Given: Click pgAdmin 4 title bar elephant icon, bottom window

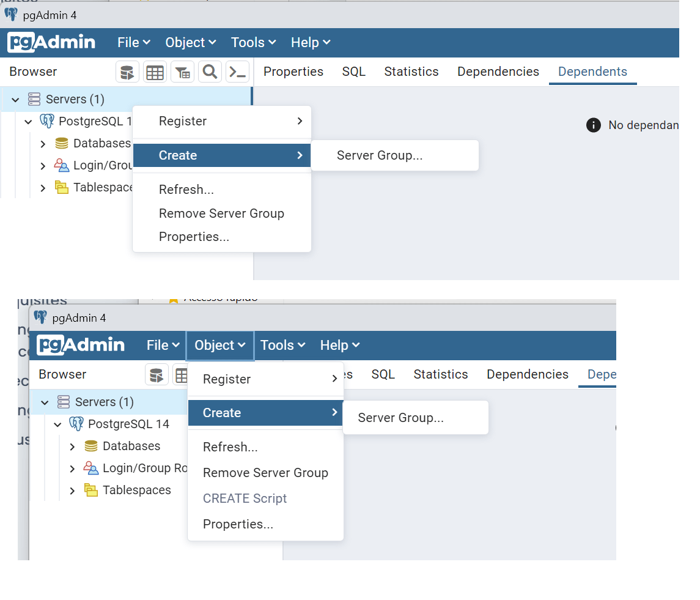Looking at the screenshot, I should pos(40,317).
